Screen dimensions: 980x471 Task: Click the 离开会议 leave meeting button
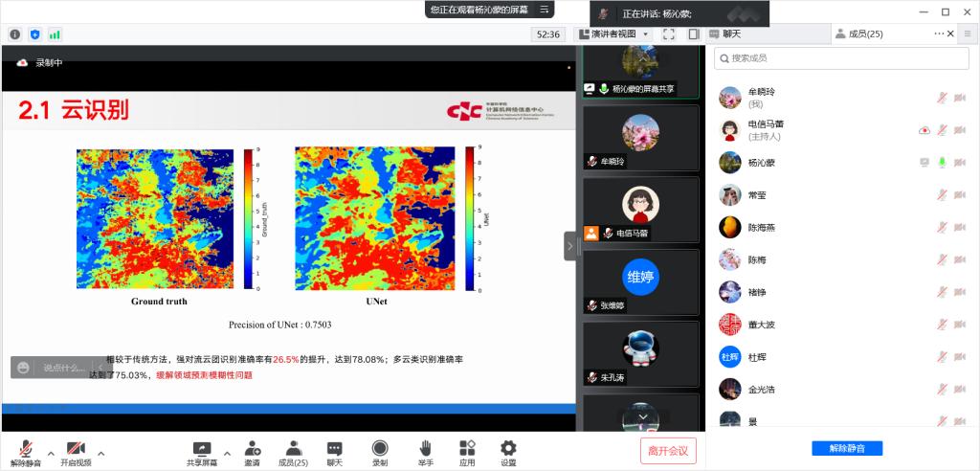(668, 451)
